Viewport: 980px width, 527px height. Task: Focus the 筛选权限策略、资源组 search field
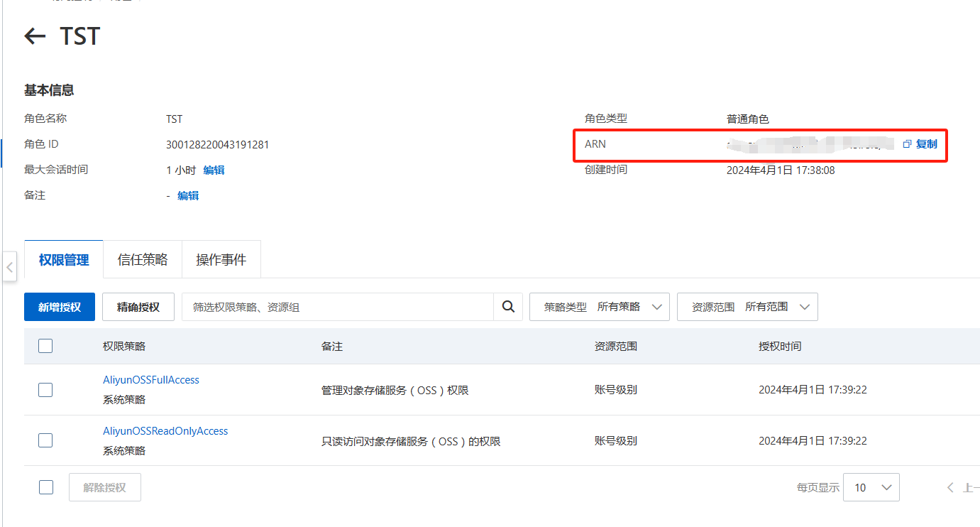tap(338, 307)
